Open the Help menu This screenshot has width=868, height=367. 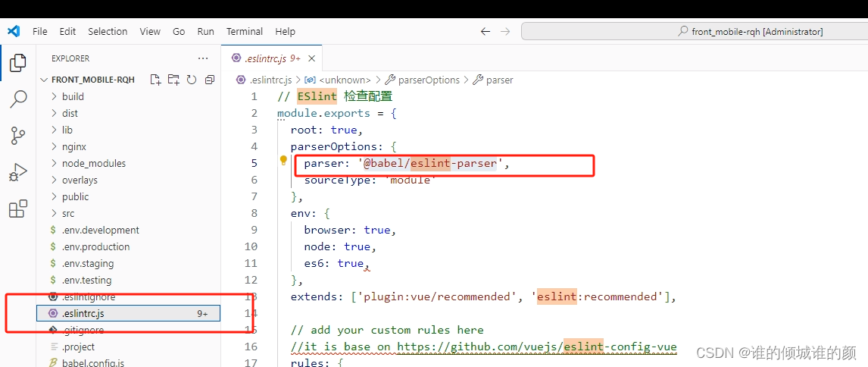tap(285, 32)
